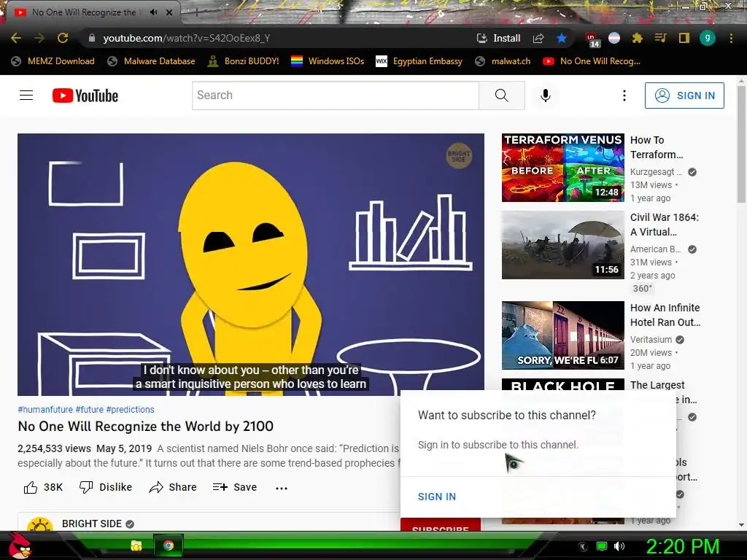Click the SIGN IN button in header

(684, 96)
